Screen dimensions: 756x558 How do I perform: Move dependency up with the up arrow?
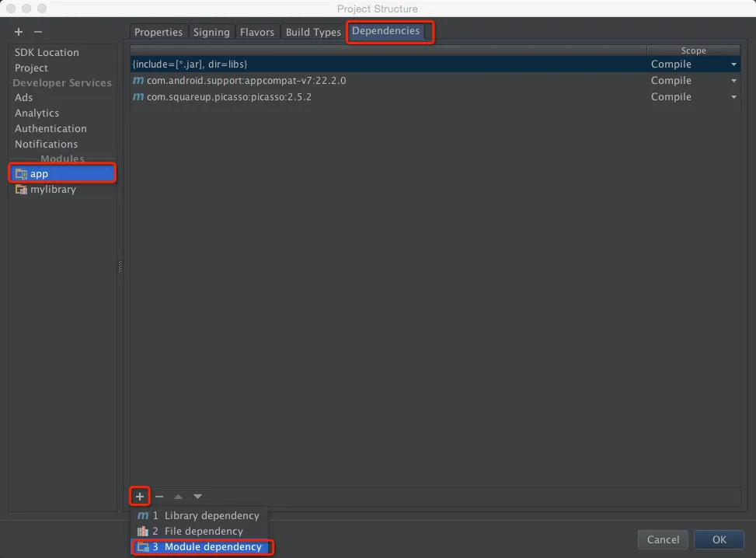click(179, 497)
